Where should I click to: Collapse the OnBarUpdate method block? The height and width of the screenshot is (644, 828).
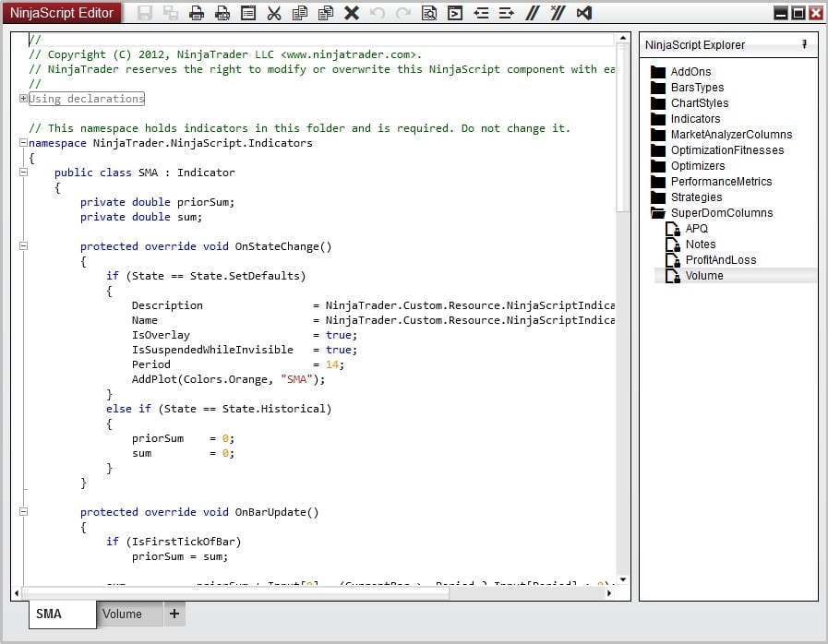pyautogui.click(x=23, y=512)
